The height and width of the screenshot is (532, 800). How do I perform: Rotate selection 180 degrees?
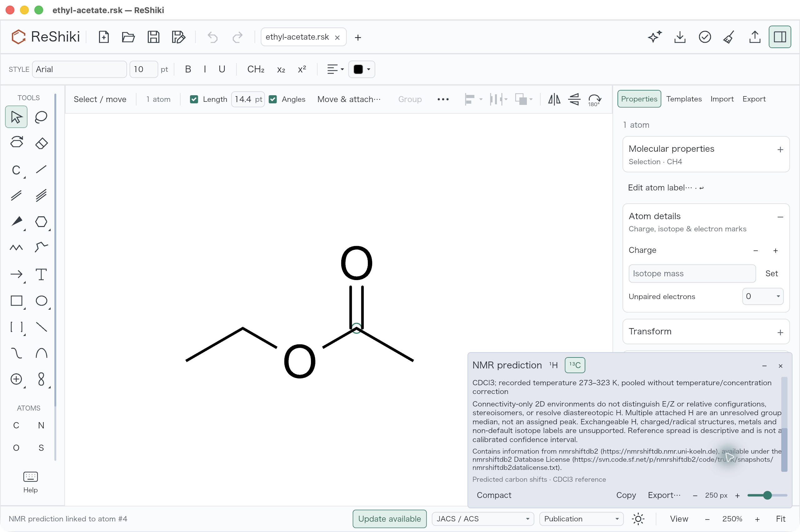tap(595, 99)
